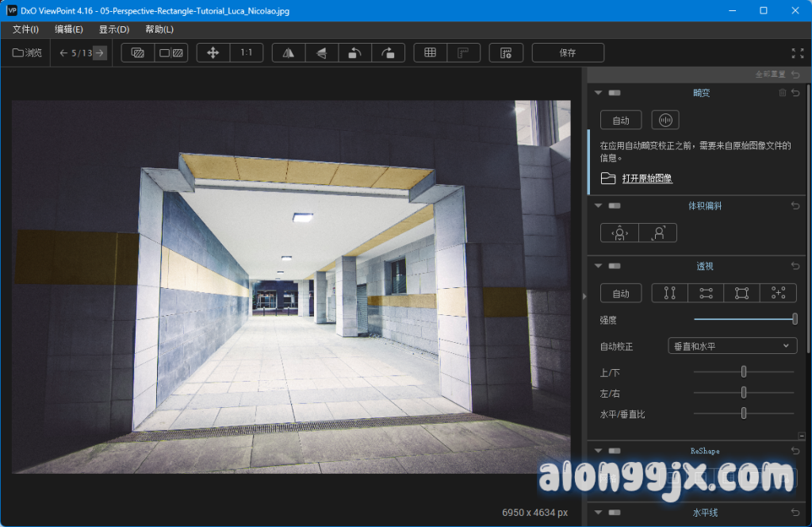Choose the 8-point perspective tool
Viewport: 812px width, 527px height.
click(778, 294)
